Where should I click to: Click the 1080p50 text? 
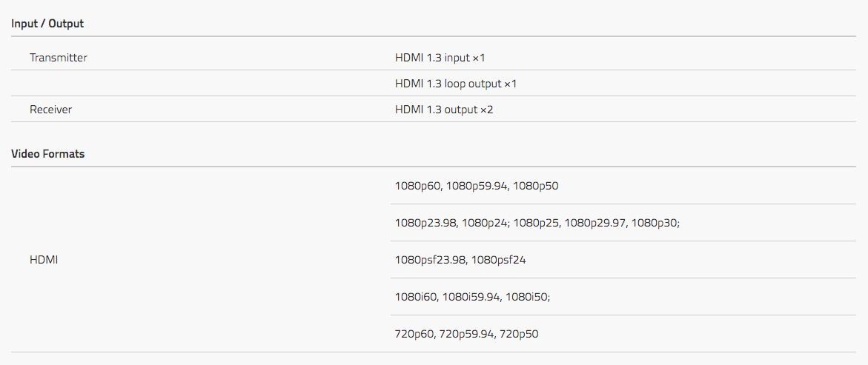click(x=536, y=186)
